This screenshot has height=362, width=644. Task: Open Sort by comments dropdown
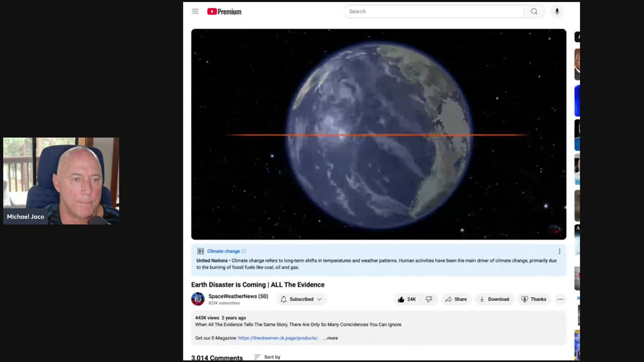click(x=267, y=357)
